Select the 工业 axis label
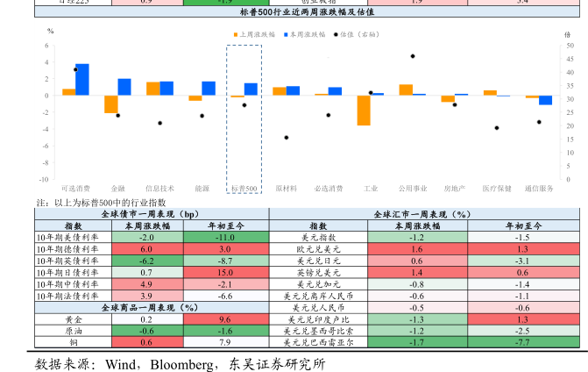The width and height of the screenshot is (588, 372). click(x=371, y=189)
